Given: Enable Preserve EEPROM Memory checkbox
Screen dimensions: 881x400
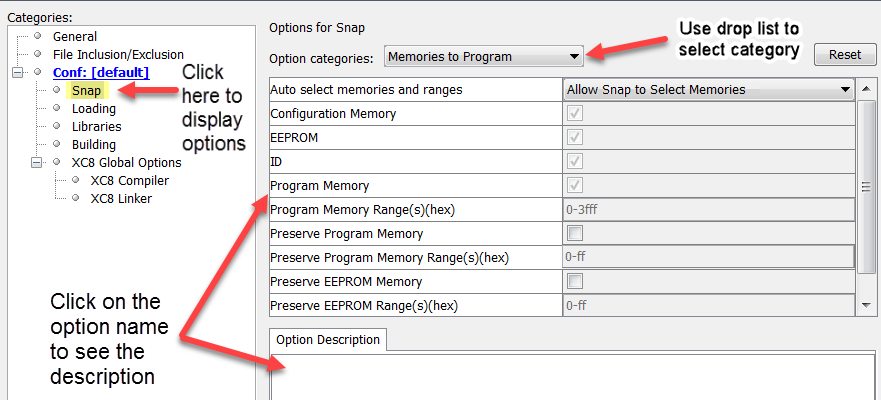Looking at the screenshot, I should tap(575, 282).
